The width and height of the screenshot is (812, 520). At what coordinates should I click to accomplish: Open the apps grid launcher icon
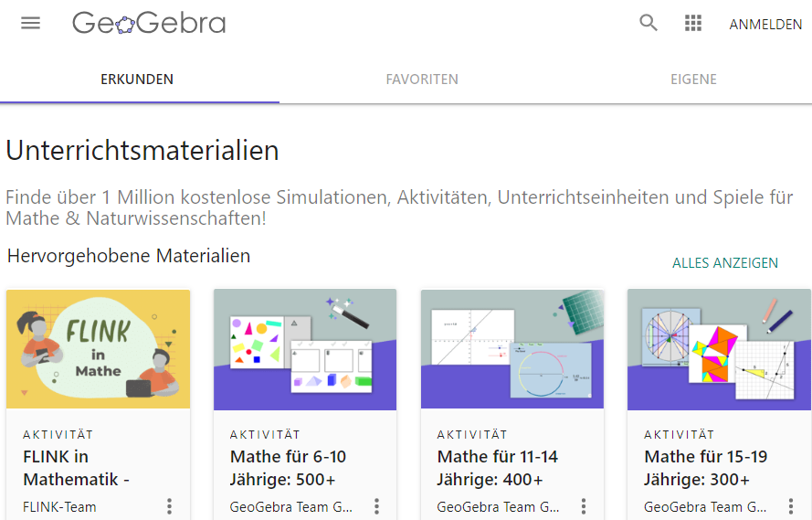[693, 24]
